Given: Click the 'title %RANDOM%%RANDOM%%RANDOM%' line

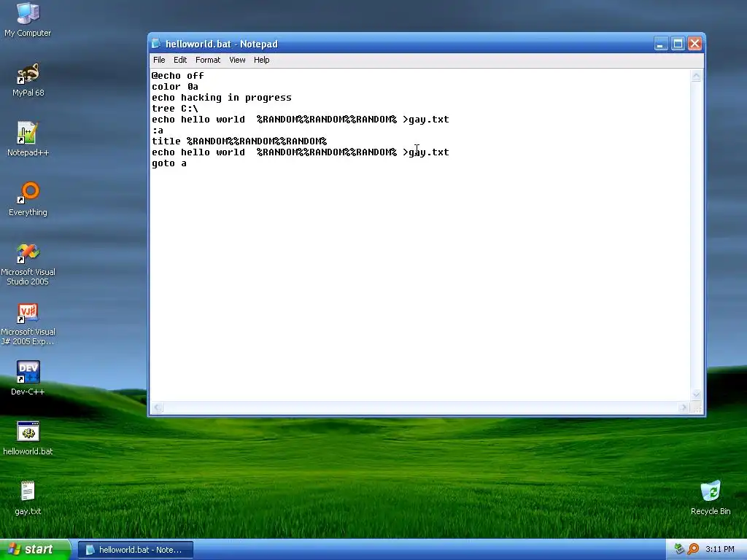Looking at the screenshot, I should click(239, 141).
